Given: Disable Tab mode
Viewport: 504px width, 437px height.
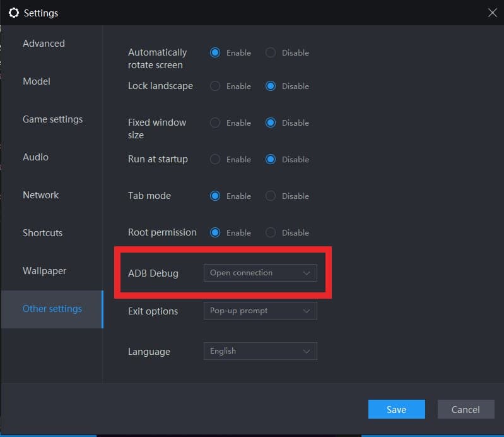Looking at the screenshot, I should (271, 196).
